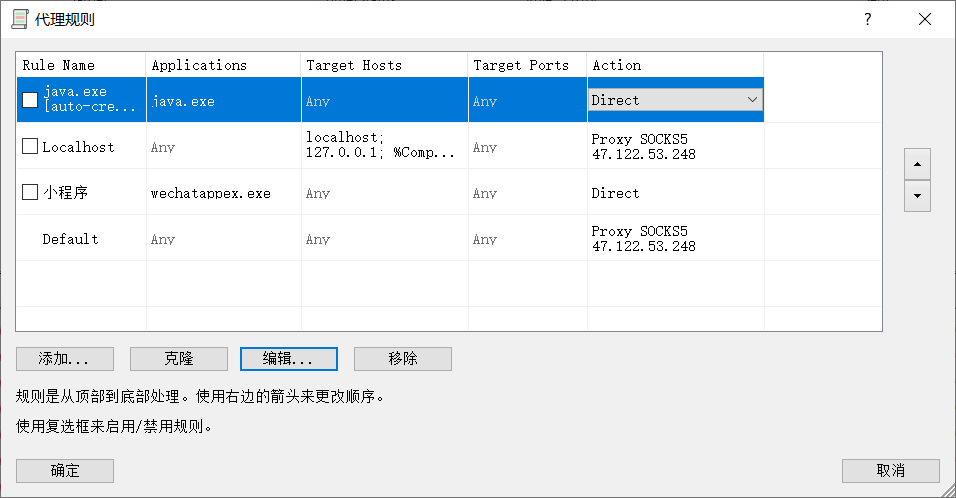This screenshot has height=498, width=956.
Task: Click the 添加... button to add rule
Action: point(65,359)
